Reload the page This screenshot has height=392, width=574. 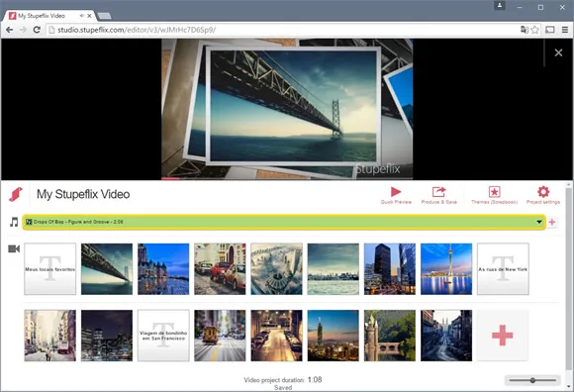[x=37, y=30]
